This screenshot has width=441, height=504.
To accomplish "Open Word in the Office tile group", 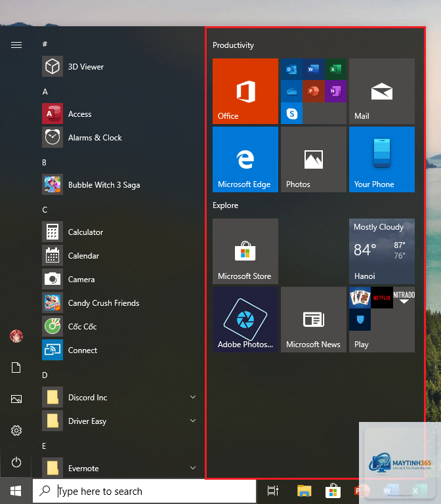I will click(314, 69).
